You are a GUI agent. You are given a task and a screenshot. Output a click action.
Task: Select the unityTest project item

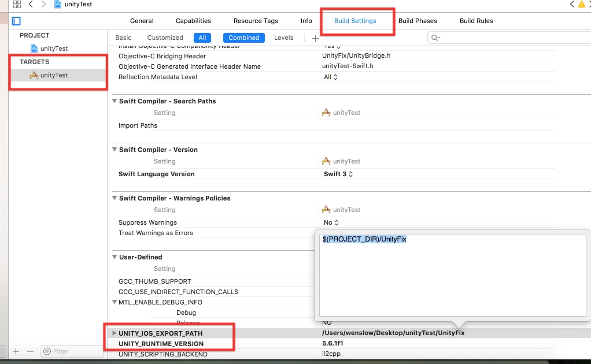pos(49,49)
